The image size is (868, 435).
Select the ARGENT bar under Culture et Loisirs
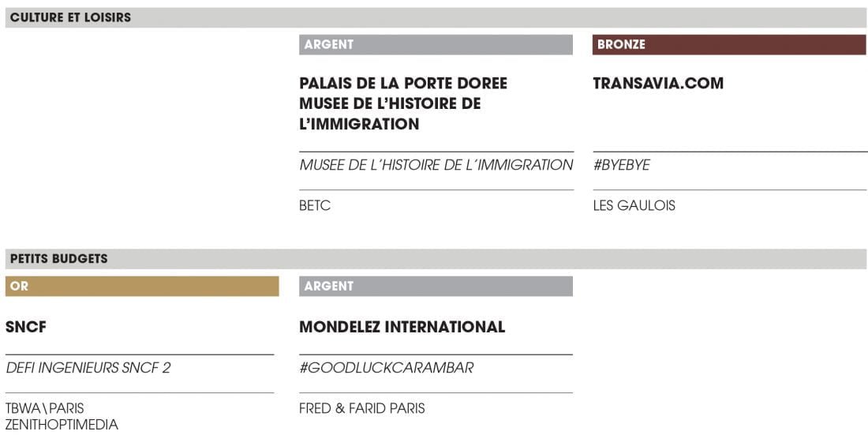436,45
